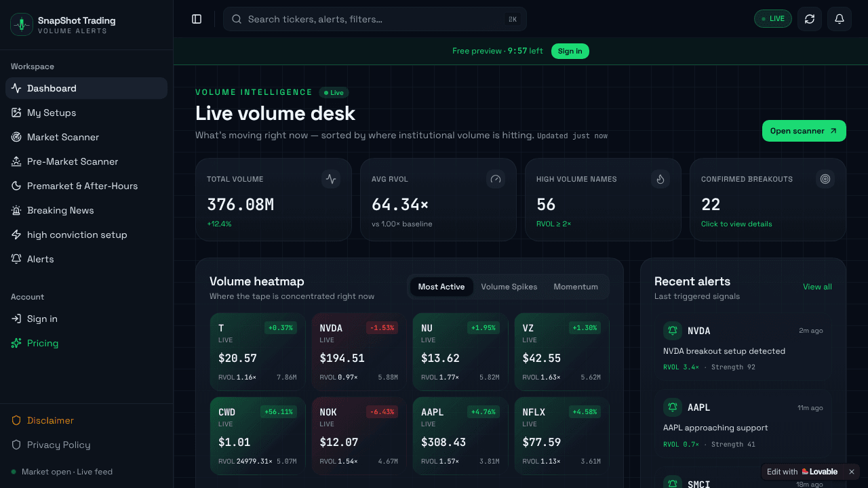Image resolution: width=868 pixels, height=488 pixels.
Task: Click the Market Scanner radar icon
Action: pos(16,137)
